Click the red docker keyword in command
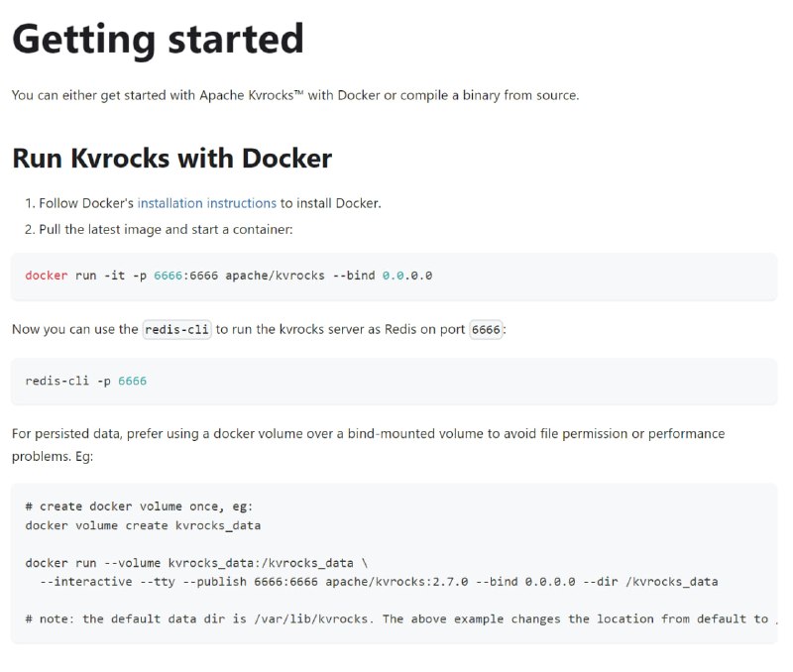Screen dimensions: 793x672 tap(47, 276)
